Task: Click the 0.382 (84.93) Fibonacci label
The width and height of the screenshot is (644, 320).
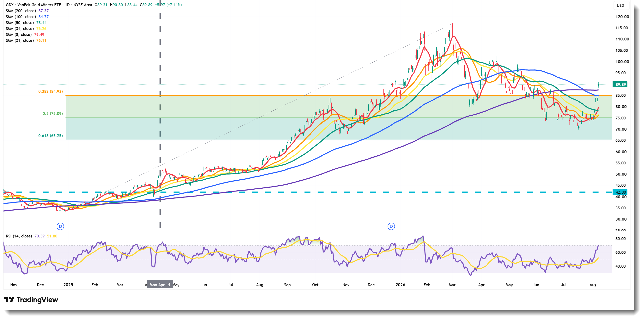Action: [50, 91]
